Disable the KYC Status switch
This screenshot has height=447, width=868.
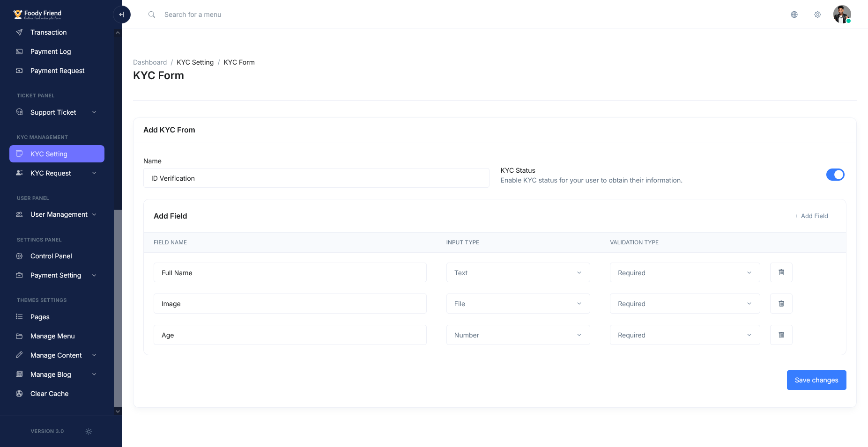tap(835, 175)
